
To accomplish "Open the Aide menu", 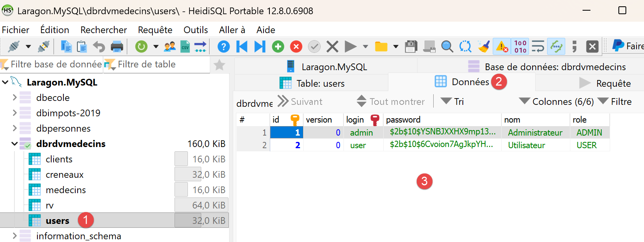I will pos(266,30).
